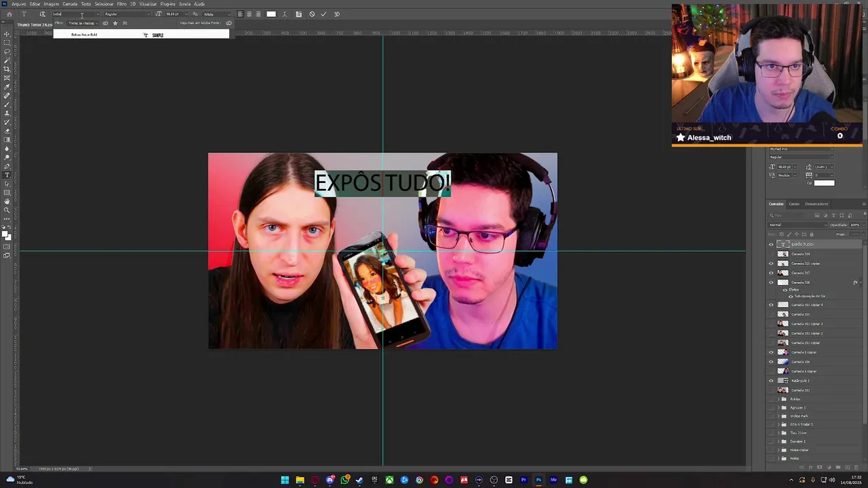Toggle text orientation icon
868x488 pixels.
pos(42,14)
